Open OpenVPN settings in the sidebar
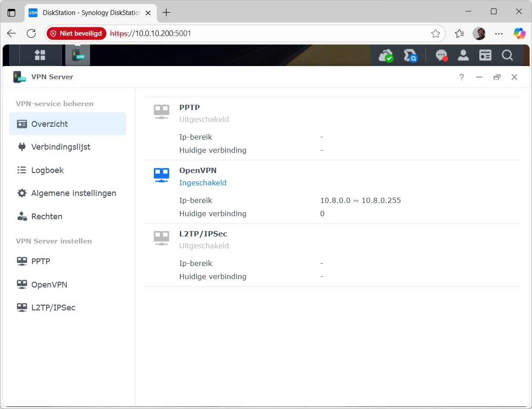The height and width of the screenshot is (409, 532). pyautogui.click(x=67, y=284)
